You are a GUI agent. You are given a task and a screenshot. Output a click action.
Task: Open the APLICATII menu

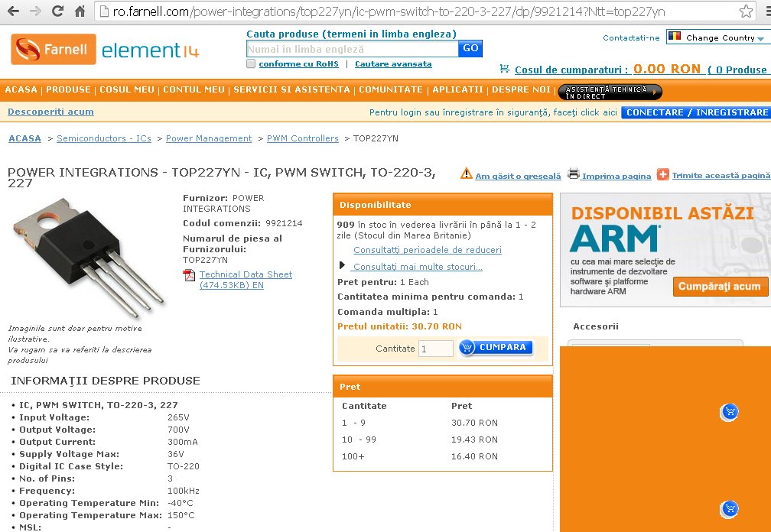pyautogui.click(x=457, y=90)
